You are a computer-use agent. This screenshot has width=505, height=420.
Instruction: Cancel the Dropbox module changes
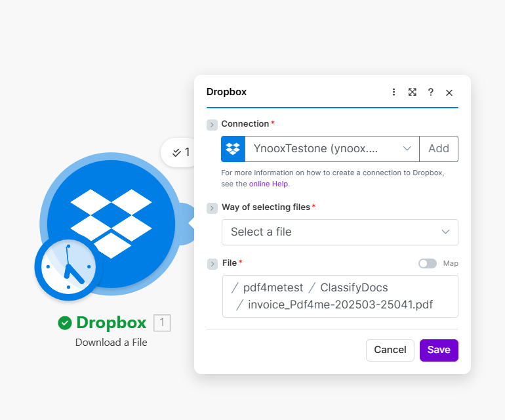click(x=390, y=350)
